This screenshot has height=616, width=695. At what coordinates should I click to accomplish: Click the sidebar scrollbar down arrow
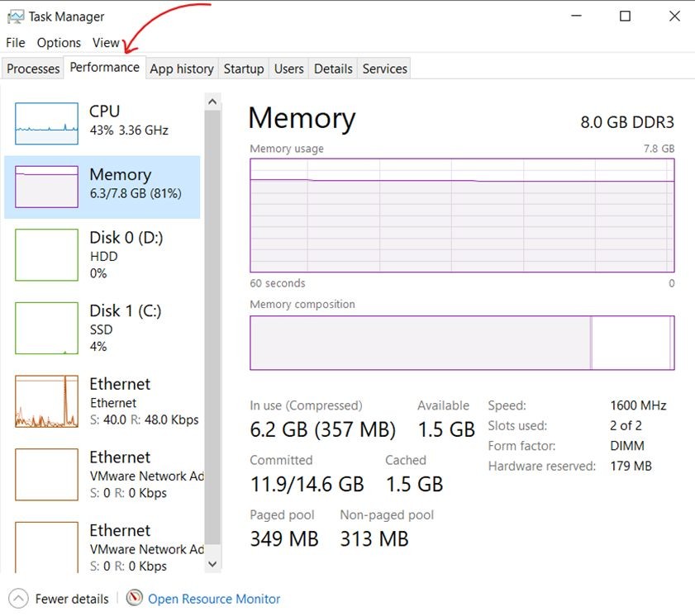click(212, 564)
